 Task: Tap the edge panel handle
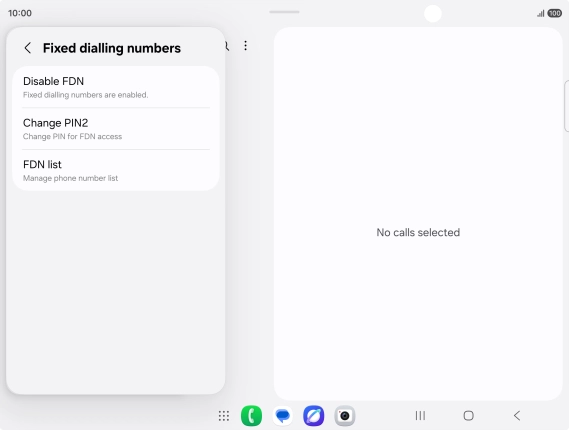pyautogui.click(x=566, y=106)
